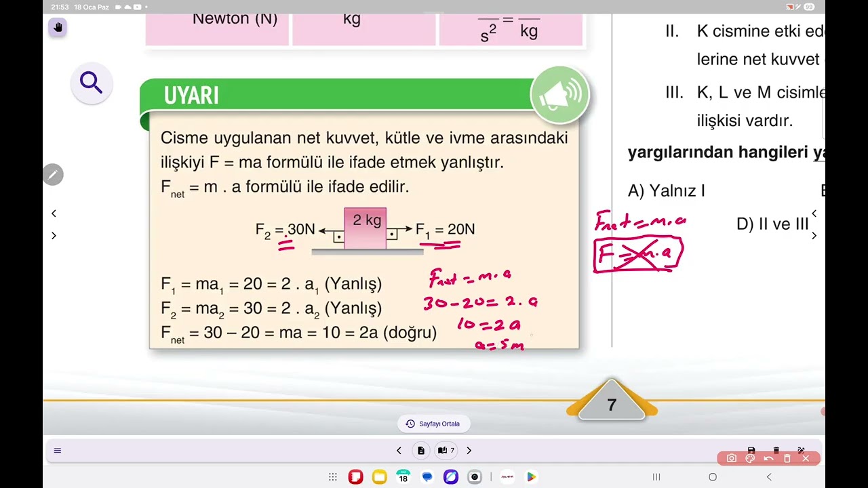Click the right edge left-chevron
868x488 pixels.
(x=814, y=213)
